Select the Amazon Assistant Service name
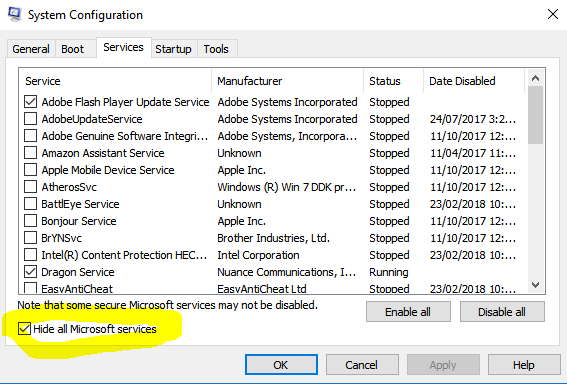 click(103, 153)
